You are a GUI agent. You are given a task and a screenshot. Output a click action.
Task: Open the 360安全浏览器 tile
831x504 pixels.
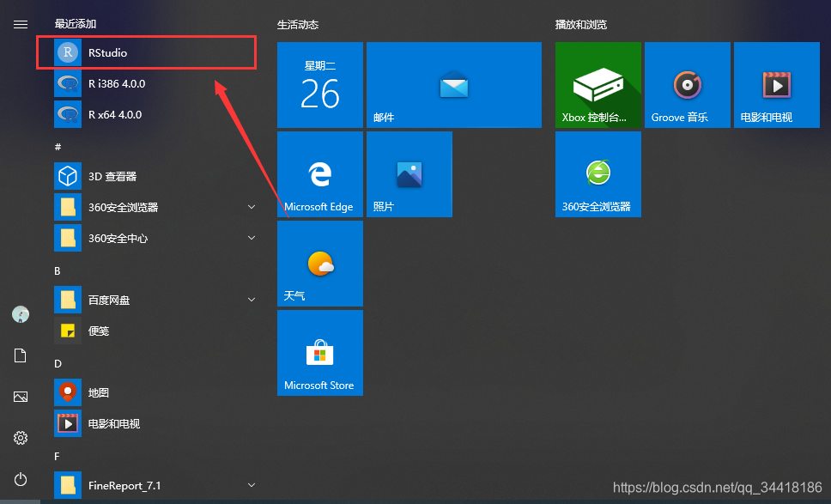click(598, 174)
